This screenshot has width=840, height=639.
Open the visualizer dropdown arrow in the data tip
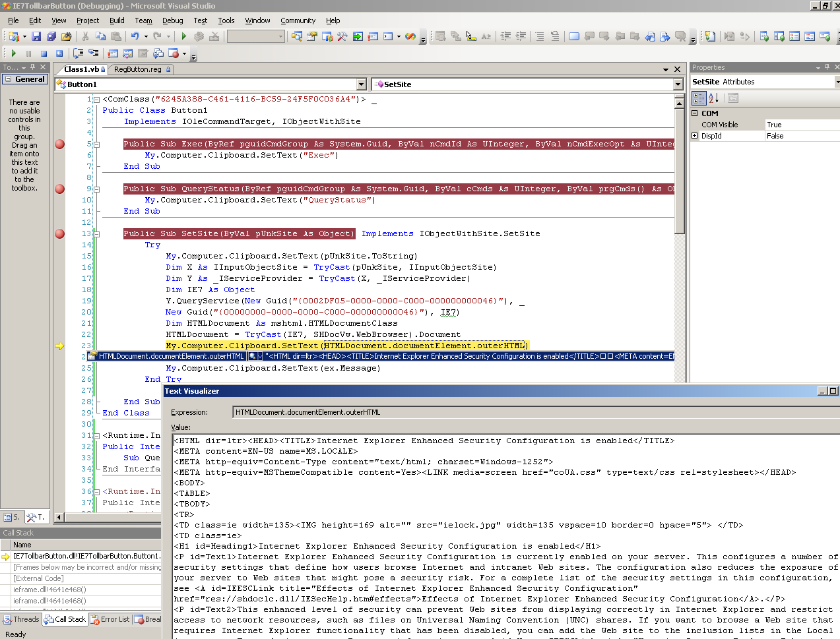click(x=259, y=356)
